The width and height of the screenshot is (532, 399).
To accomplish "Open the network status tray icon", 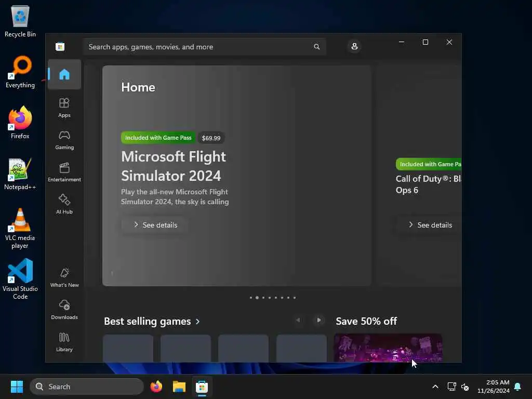I will pyautogui.click(x=451, y=387).
